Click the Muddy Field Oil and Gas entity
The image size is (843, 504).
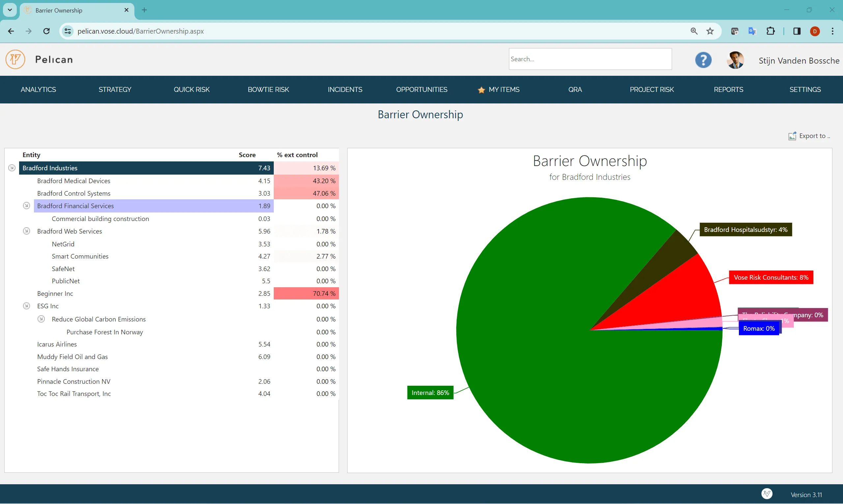point(72,357)
